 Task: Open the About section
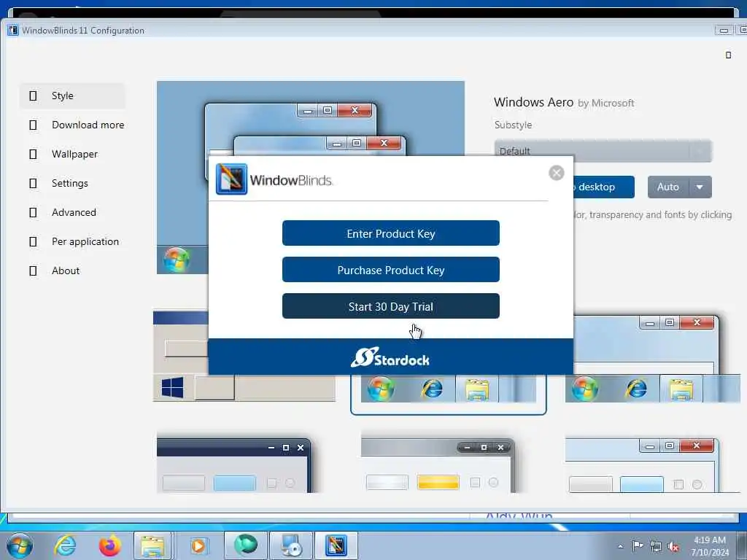(x=66, y=271)
